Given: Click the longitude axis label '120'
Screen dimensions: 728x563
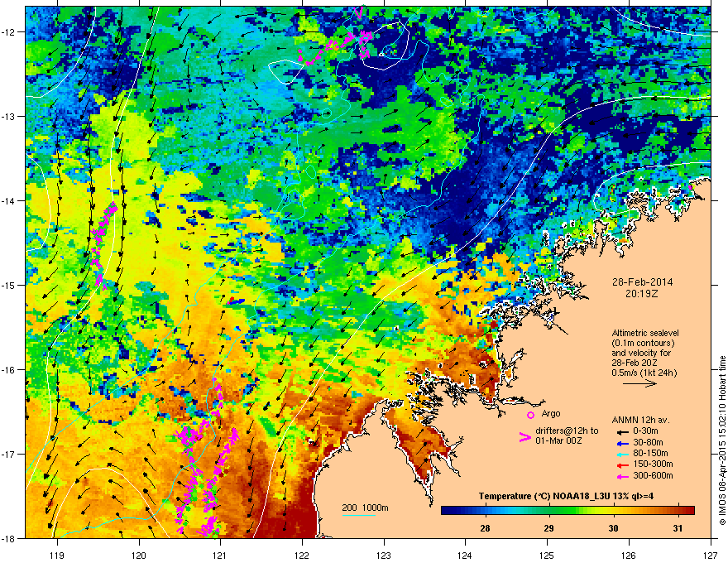Looking at the screenshot, I should (x=139, y=555).
